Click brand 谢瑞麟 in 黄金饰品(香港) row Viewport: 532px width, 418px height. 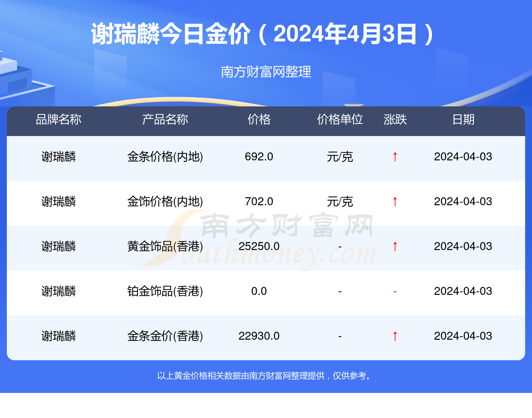(59, 246)
